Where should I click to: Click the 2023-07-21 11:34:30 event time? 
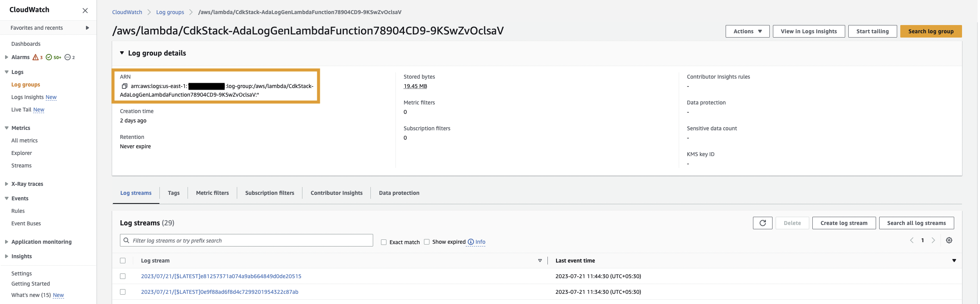[x=598, y=292]
